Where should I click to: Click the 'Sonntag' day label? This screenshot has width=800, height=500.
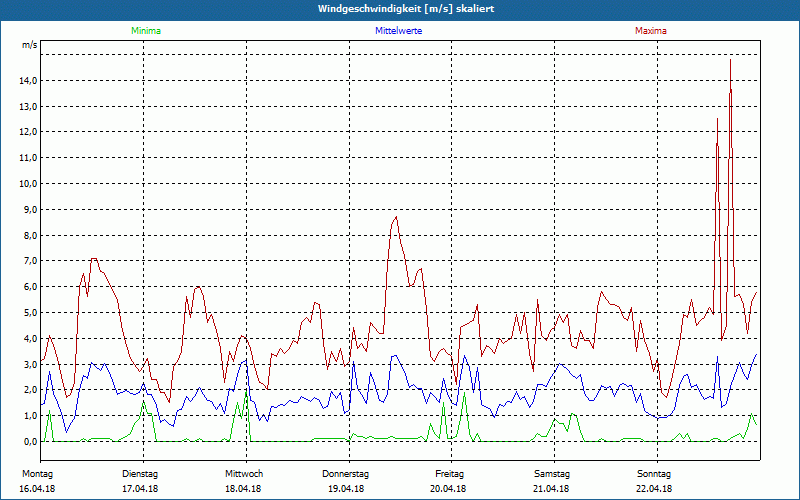point(654,474)
